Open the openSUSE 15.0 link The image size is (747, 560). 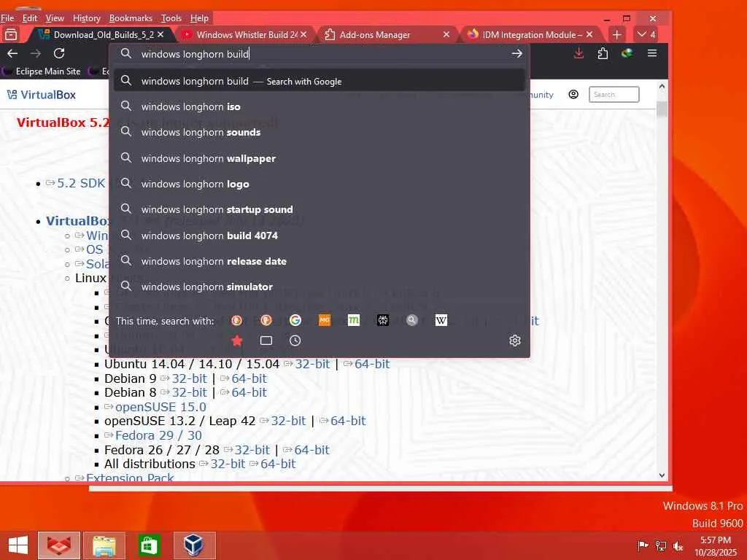pos(160,407)
